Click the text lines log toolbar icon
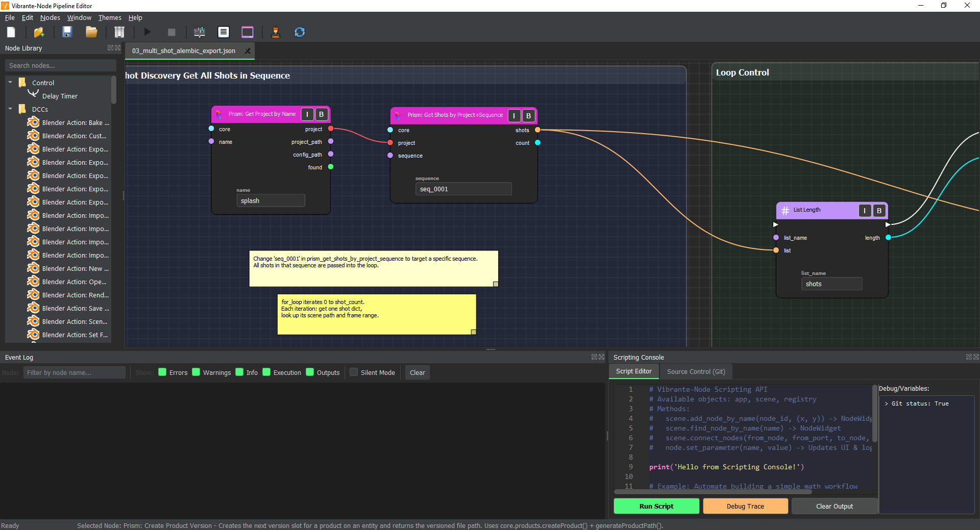 (x=223, y=32)
